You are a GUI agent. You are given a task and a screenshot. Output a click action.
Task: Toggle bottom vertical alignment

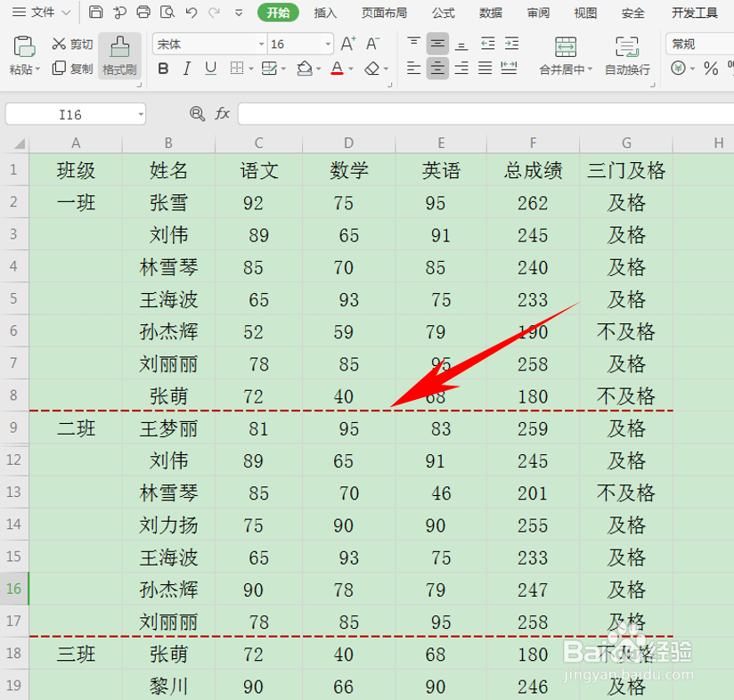pyautogui.click(x=461, y=45)
